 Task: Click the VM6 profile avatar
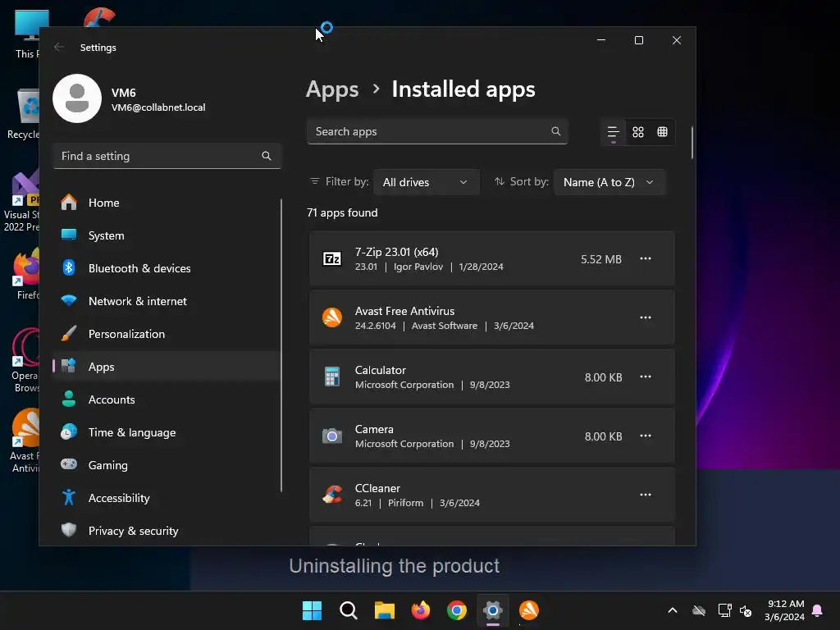[x=77, y=98]
